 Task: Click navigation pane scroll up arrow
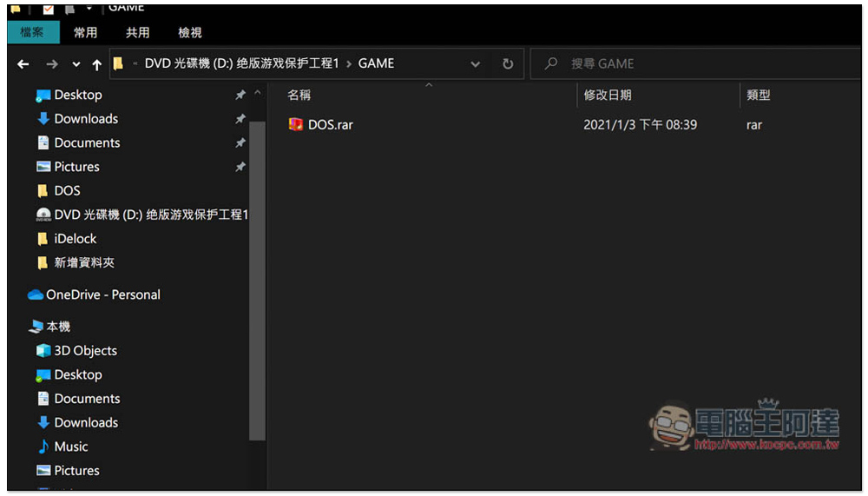click(258, 93)
